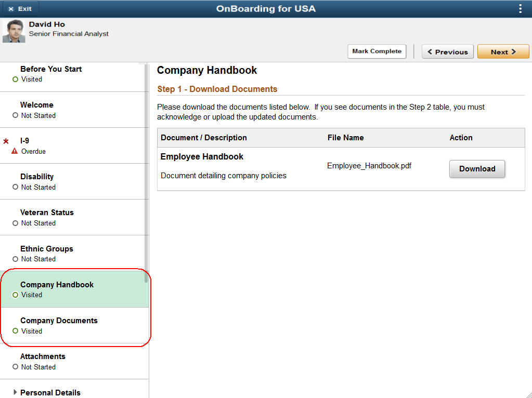The width and height of the screenshot is (532, 398).
Task: Click the overdue warning triangle on I-9
Action: point(14,151)
